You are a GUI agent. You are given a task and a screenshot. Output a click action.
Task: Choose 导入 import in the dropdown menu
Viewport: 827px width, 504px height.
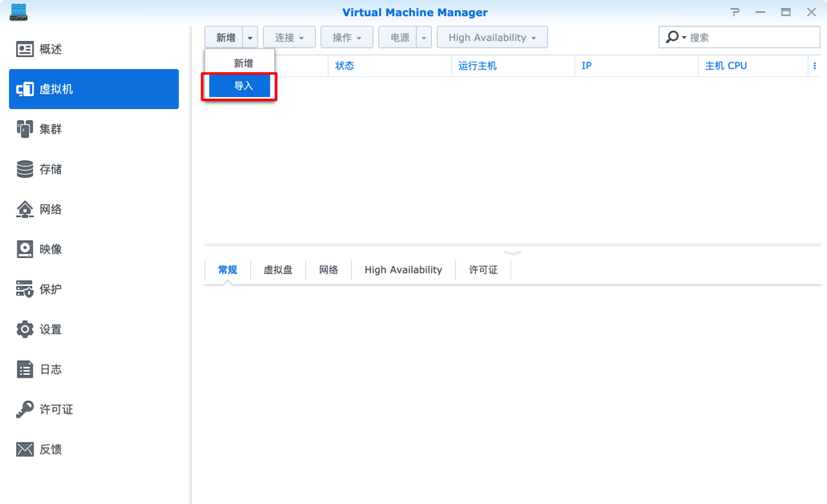click(240, 86)
